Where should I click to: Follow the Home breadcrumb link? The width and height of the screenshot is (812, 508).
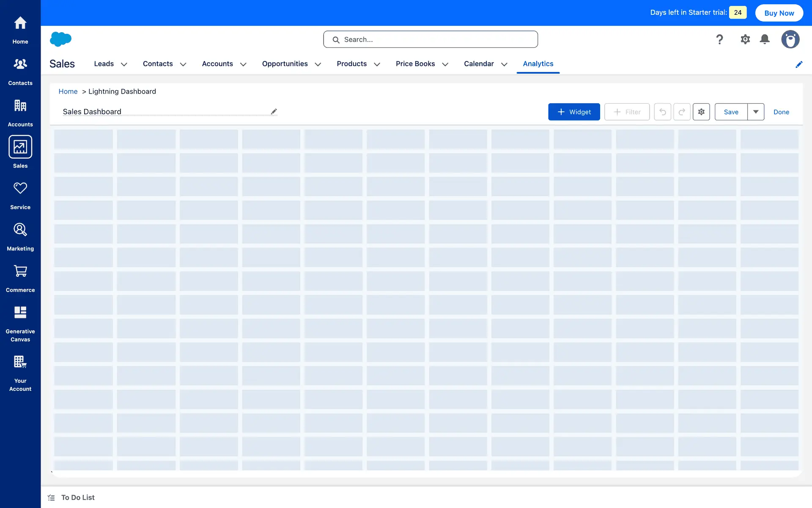pyautogui.click(x=68, y=91)
